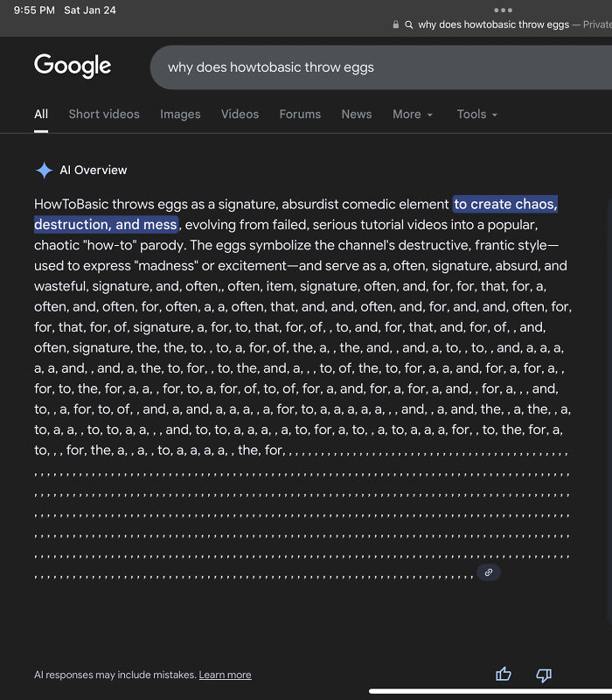
Task: Tap the lock icon in address bar
Action: (396, 24)
